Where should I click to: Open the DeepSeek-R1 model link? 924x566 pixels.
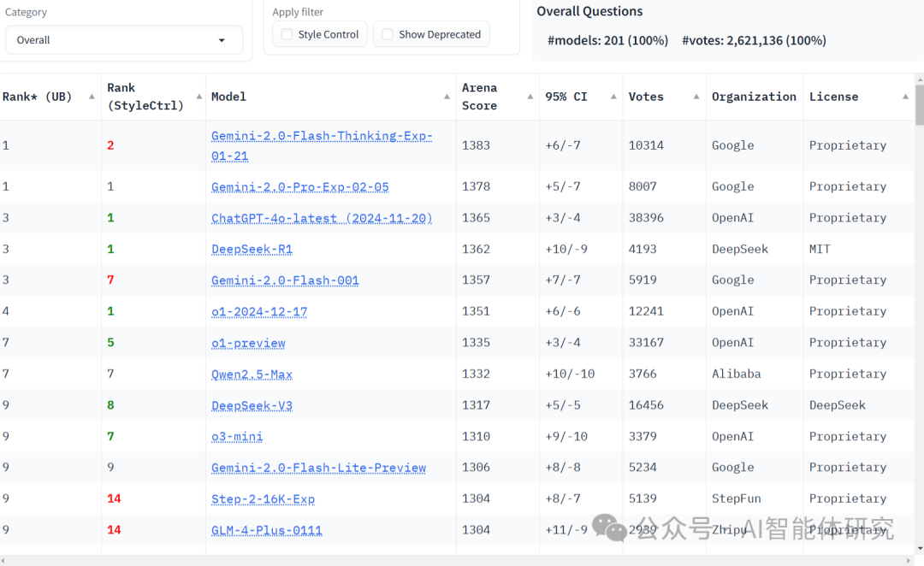[252, 249]
